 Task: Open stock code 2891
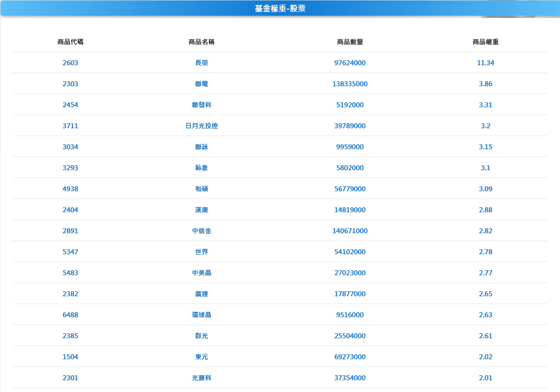(x=70, y=231)
